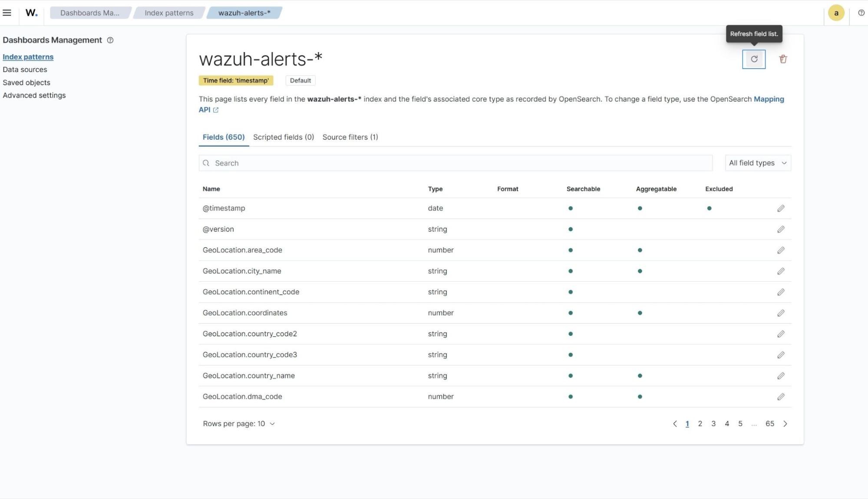
Task: Open Saved objects in sidebar
Action: (x=26, y=82)
